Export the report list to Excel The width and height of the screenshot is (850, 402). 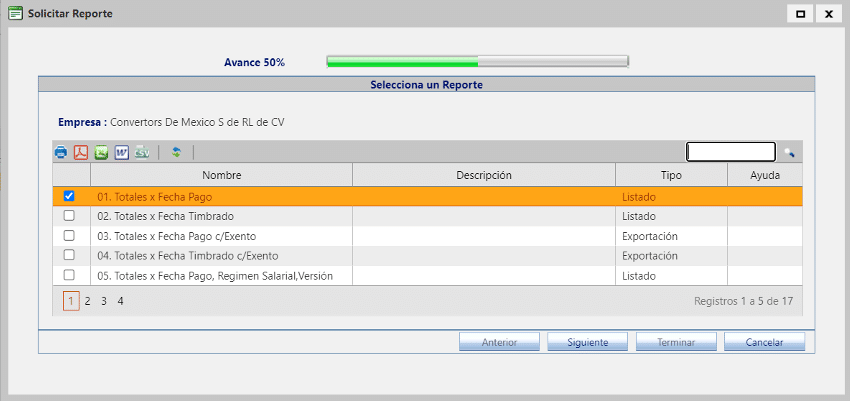pos(101,153)
